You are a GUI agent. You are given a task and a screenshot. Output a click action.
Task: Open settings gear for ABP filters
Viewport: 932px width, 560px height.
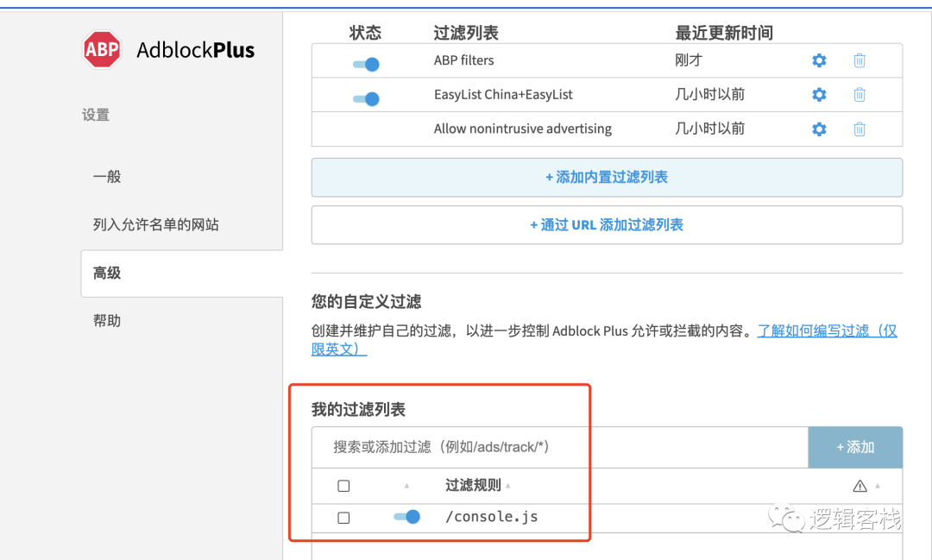tap(819, 60)
